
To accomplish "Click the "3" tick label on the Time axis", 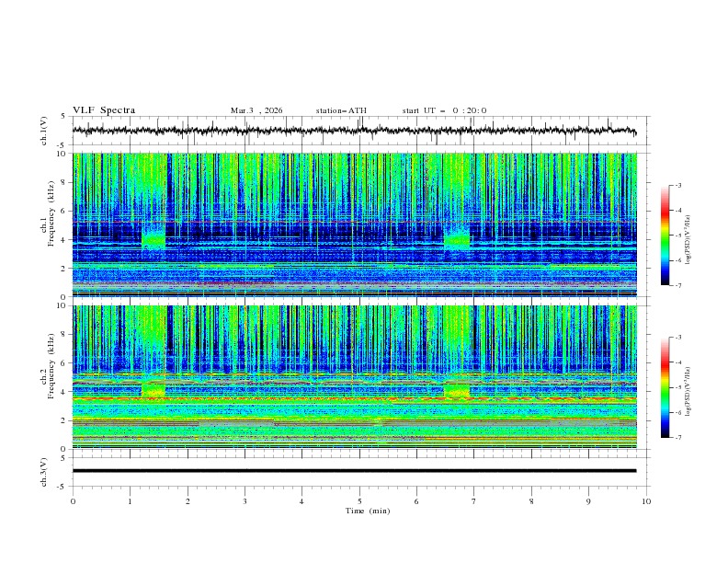I will pyautogui.click(x=245, y=501).
